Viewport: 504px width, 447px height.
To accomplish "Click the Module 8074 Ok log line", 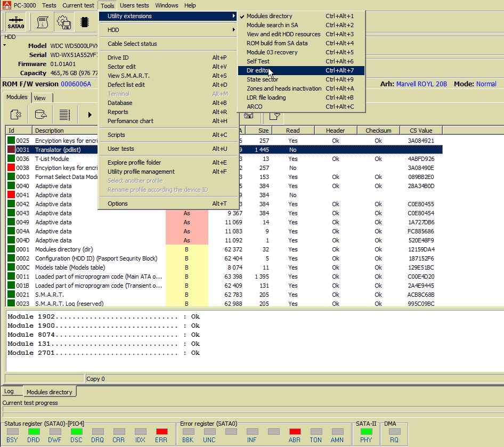I will click(x=103, y=335).
